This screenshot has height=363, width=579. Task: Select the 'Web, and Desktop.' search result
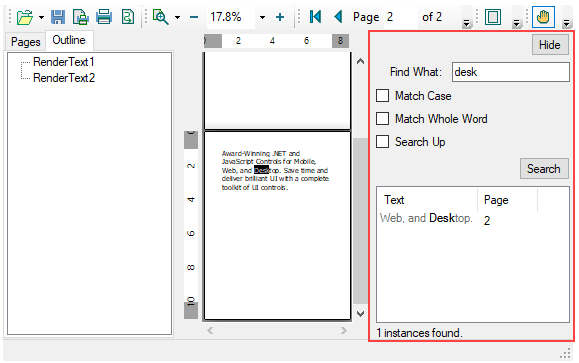tap(426, 218)
